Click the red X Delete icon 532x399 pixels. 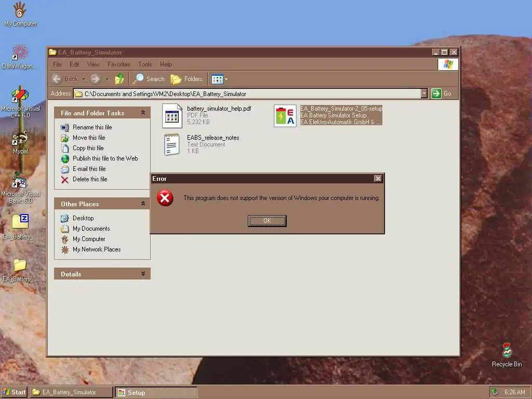pos(65,179)
